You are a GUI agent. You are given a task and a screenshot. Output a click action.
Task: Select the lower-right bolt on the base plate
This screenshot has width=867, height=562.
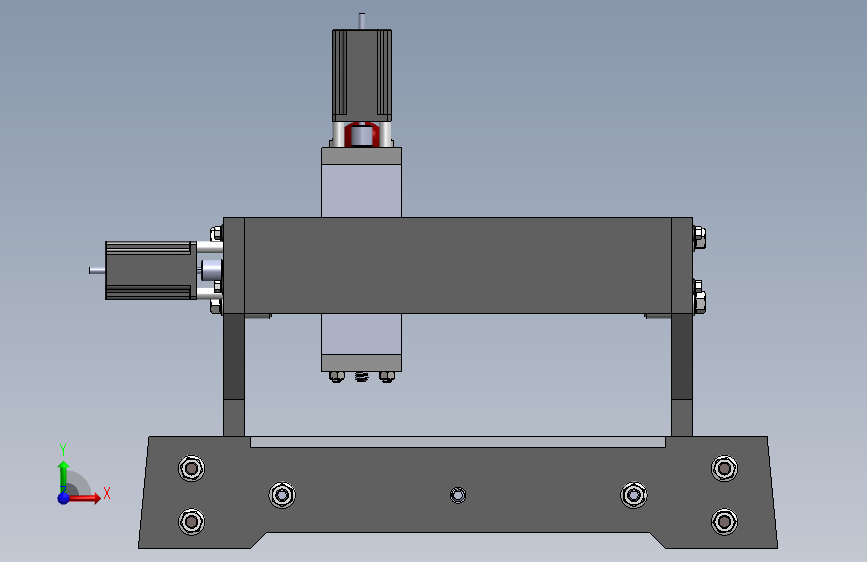click(x=724, y=522)
